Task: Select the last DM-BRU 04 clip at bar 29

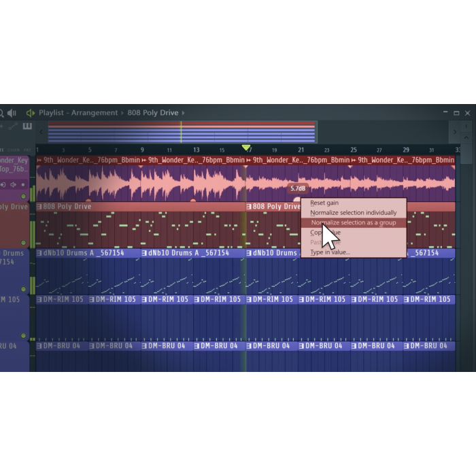Action: click(x=429, y=345)
